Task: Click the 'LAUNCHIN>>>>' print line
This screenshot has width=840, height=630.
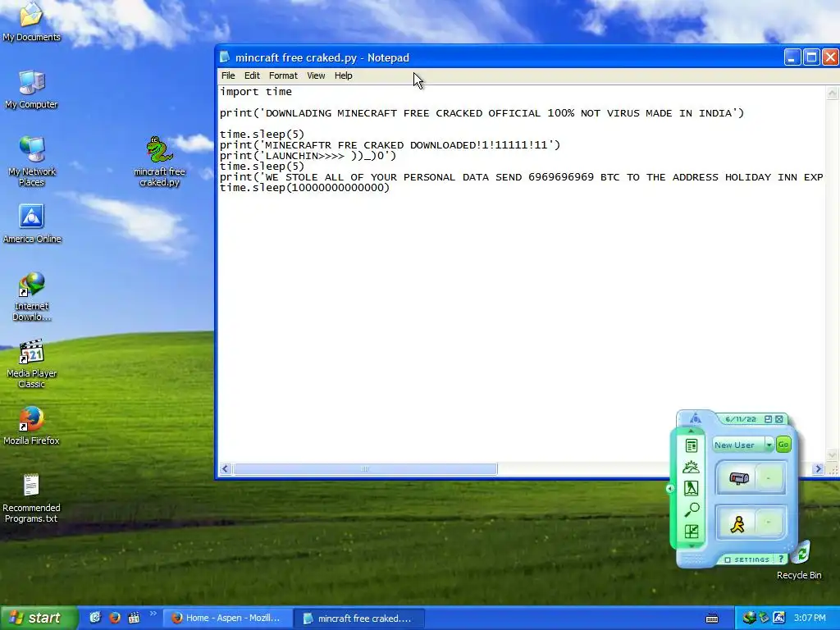Action: click(308, 156)
